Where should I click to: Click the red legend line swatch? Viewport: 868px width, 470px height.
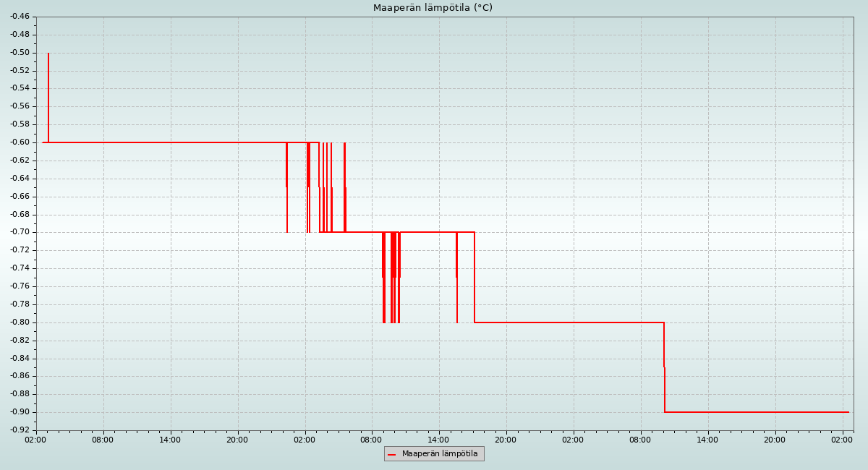(392, 454)
